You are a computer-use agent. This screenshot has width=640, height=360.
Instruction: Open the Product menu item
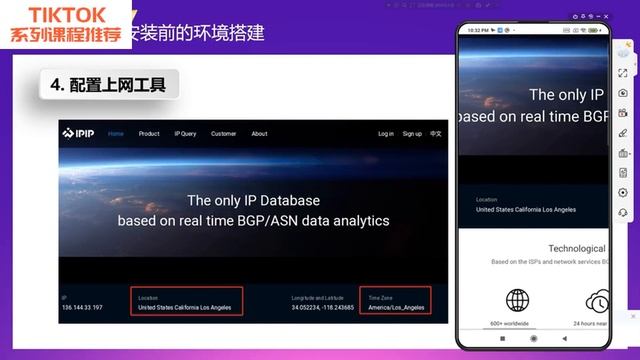click(x=149, y=133)
